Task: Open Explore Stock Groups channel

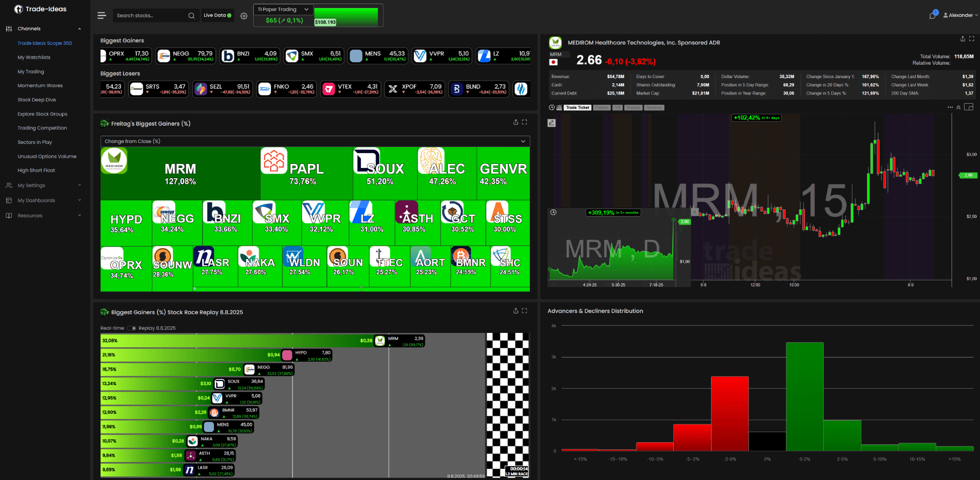Action: click(42, 114)
